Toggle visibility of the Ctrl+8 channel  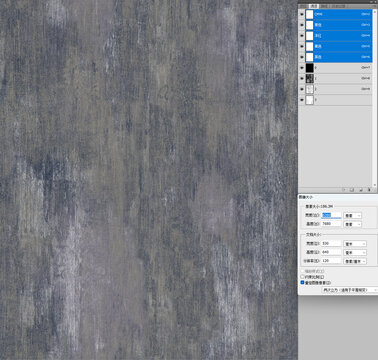302,78
